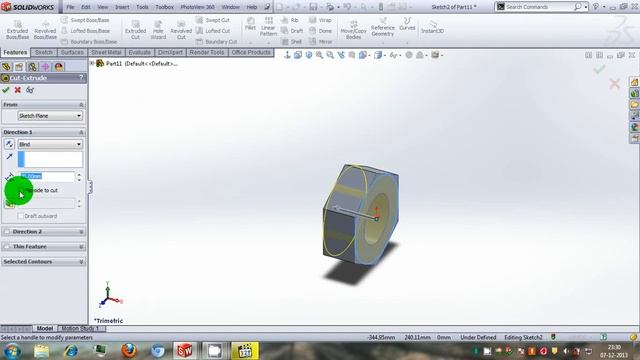This screenshot has width=640, height=360.
Task: Click the Direction of Extrusion arrow icon
Action: (9, 156)
